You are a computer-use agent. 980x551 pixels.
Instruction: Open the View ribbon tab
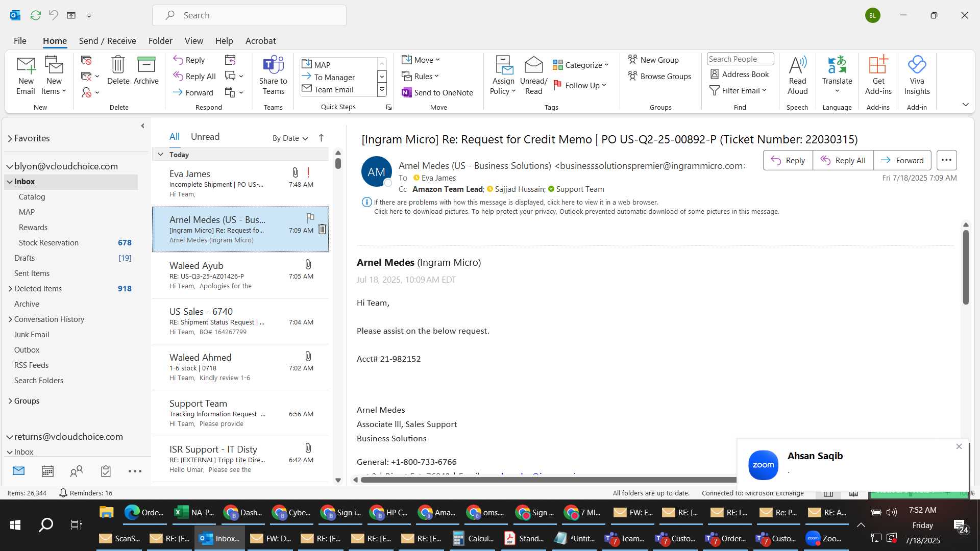(193, 41)
